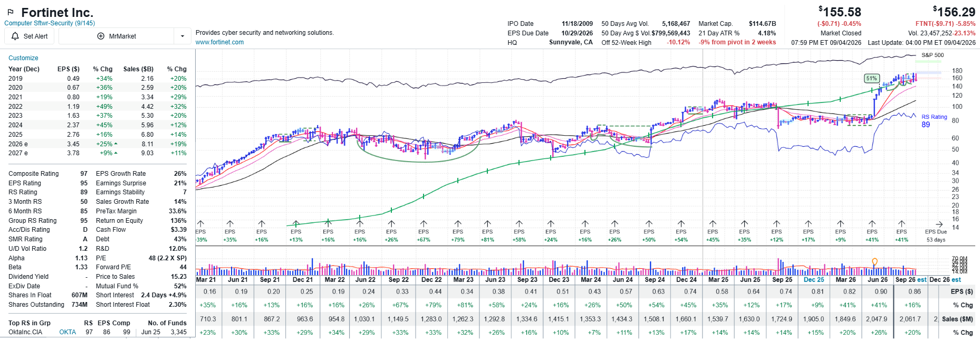980x339 pixels.
Task: Select the Mar 26 quarter column header
Action: 846,280
